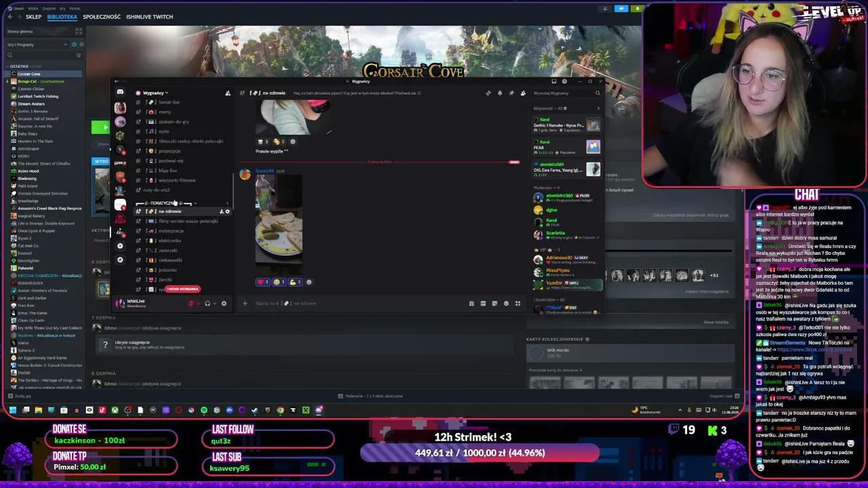
Task: Open Discord direct messages home icon
Action: click(120, 92)
